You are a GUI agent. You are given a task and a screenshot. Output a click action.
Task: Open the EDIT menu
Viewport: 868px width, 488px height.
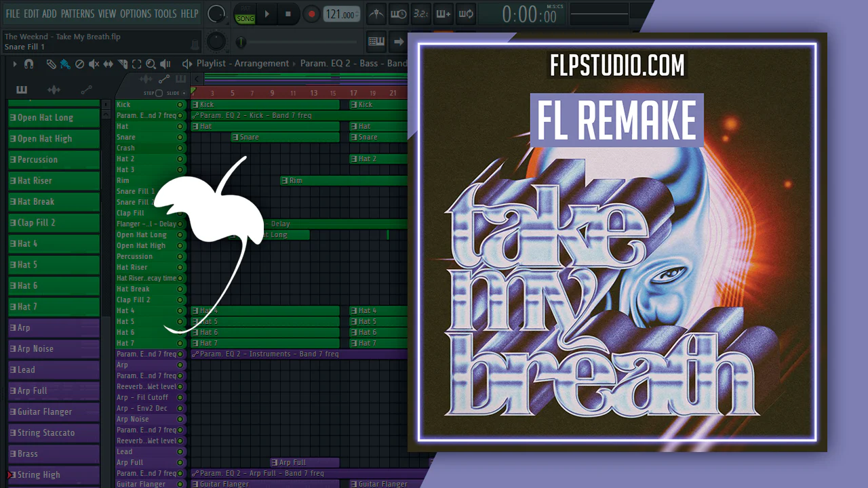tap(31, 14)
